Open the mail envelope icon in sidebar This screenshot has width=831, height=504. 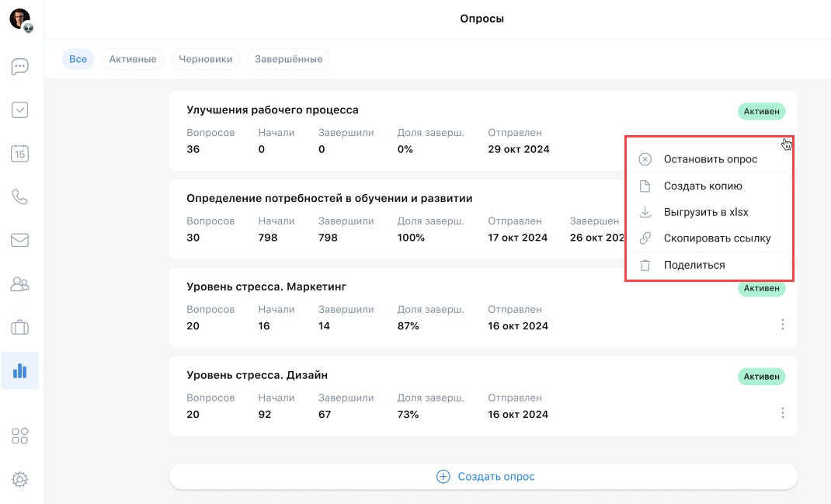click(x=20, y=240)
